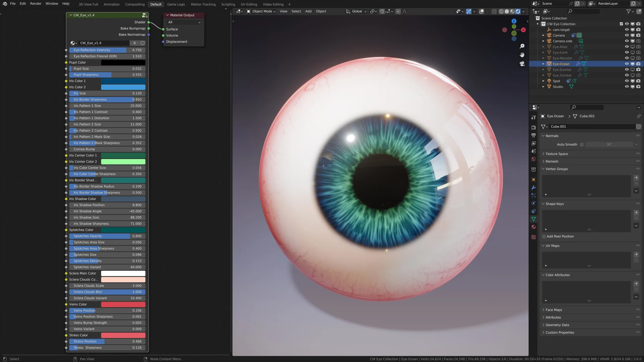Open the Object Mode dropdown
Viewport: 644px width, 362px height.
pos(261,11)
